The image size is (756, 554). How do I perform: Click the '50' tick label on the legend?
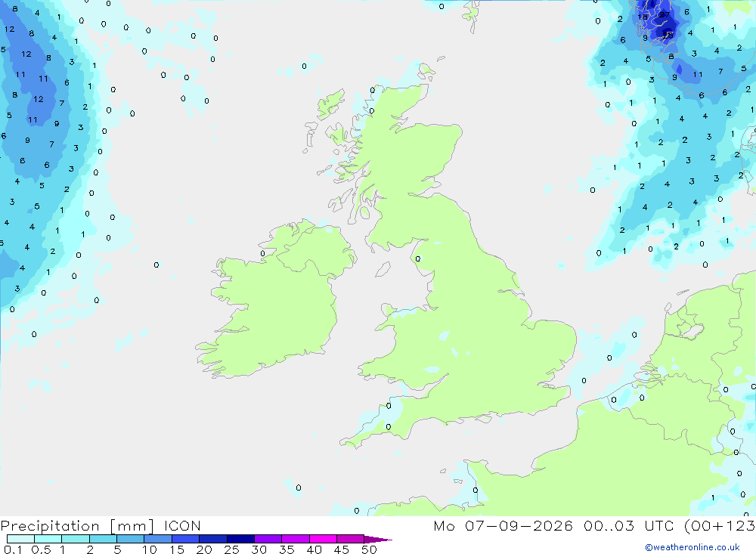coord(369,549)
